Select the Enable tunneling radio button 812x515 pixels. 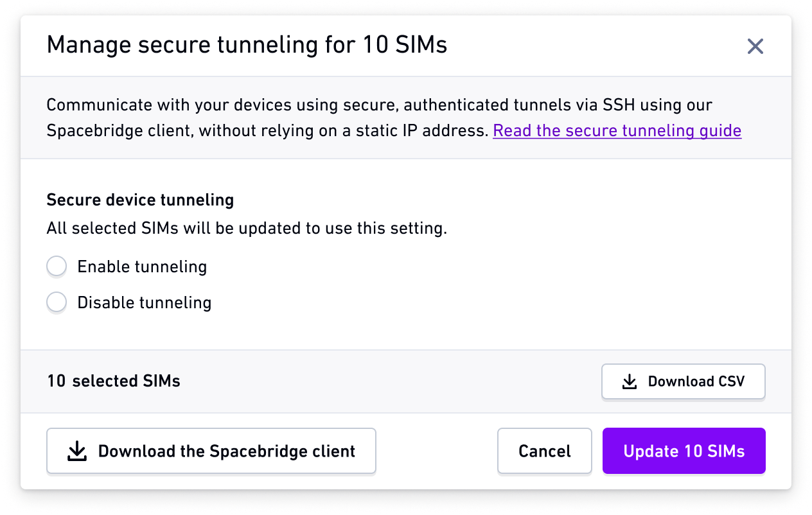click(57, 266)
